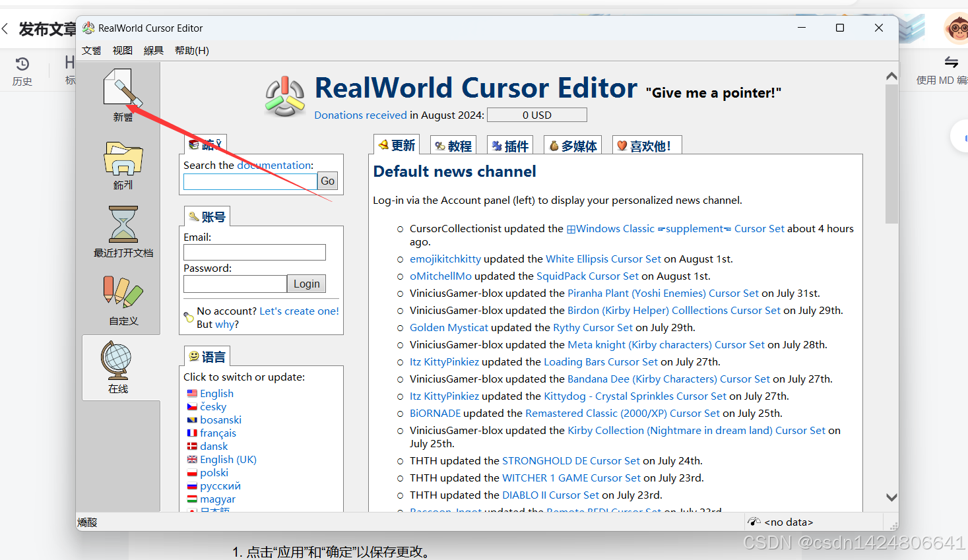Click the Danish flag beside dansk
This screenshot has height=560, width=968.
(192, 447)
